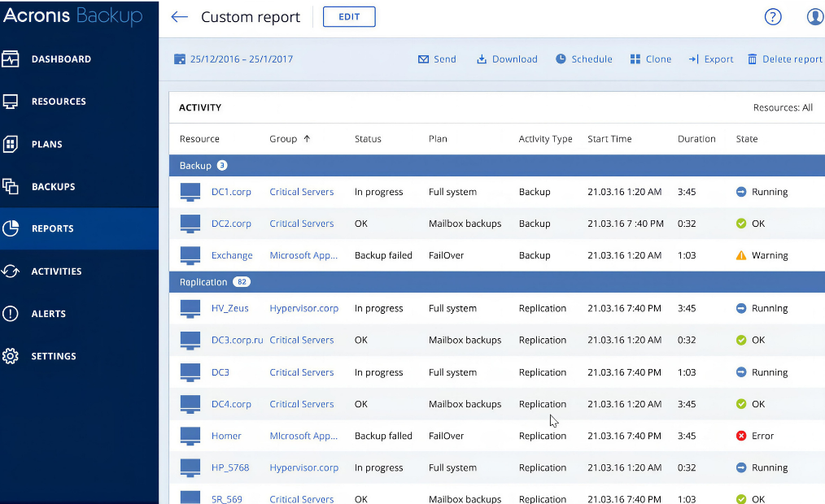Click the Settings gear icon
This screenshot has height=504, width=825.
tap(10, 356)
